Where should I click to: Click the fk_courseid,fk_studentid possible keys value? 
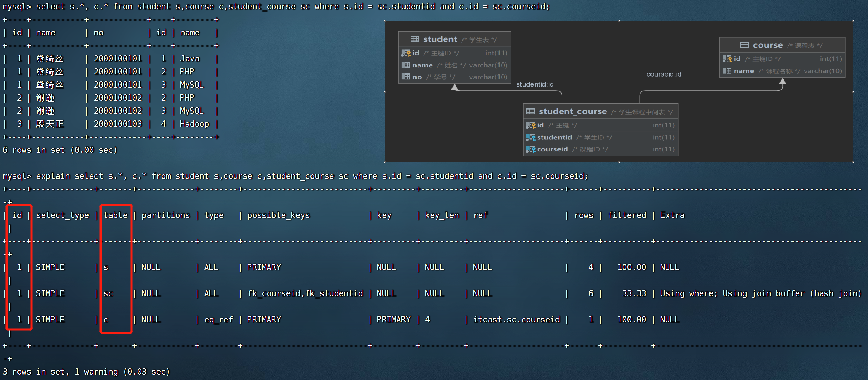click(305, 293)
